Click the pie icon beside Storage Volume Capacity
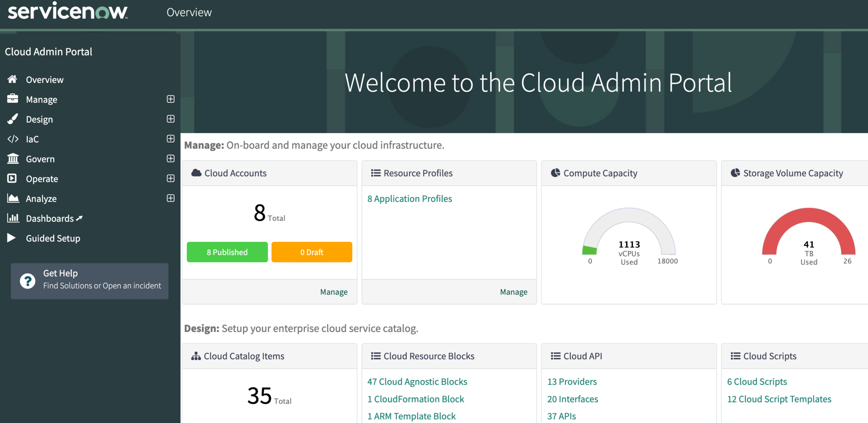Image resolution: width=868 pixels, height=423 pixels. pyautogui.click(x=735, y=173)
